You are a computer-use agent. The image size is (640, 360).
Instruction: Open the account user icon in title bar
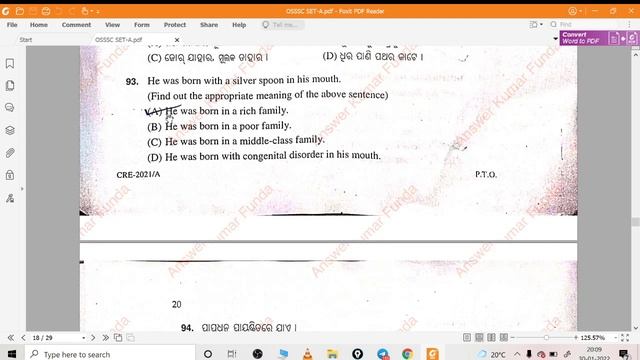coord(573,11)
